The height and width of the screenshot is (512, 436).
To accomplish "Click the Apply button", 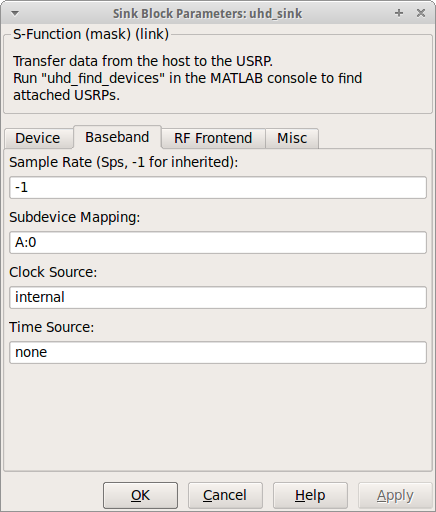I will (x=395, y=495).
